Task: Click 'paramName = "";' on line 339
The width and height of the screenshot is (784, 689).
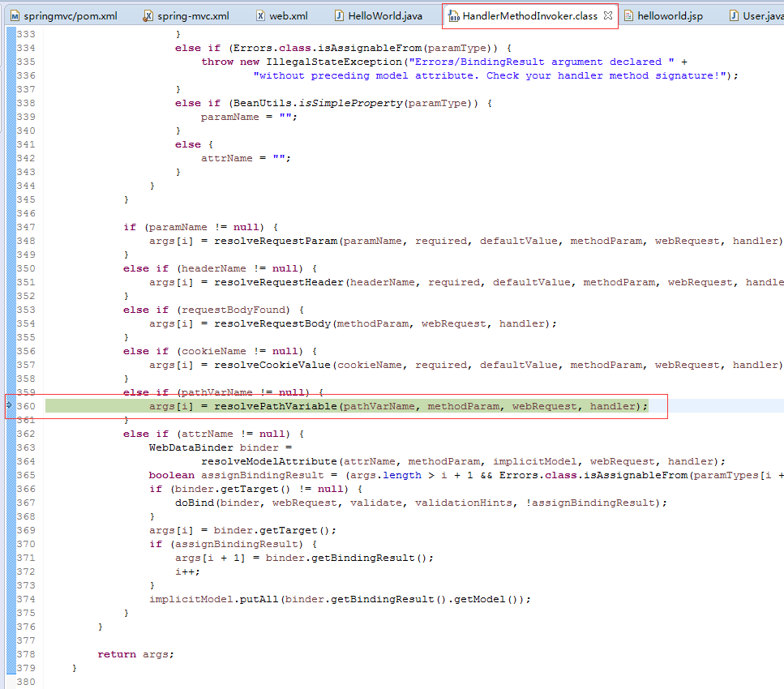Action: tap(249, 117)
